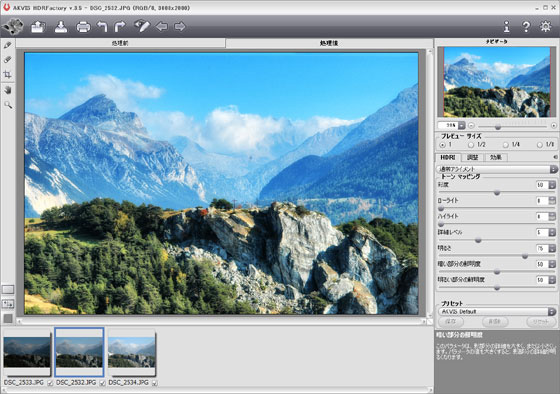Switch to the 処理前 (Before) tab
The width and height of the screenshot is (560, 394).
pyautogui.click(x=120, y=43)
